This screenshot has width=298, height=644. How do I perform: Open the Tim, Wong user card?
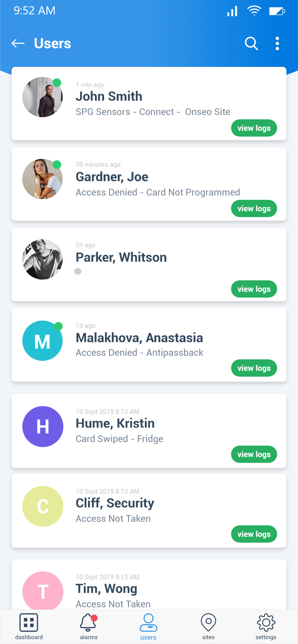tap(149, 584)
